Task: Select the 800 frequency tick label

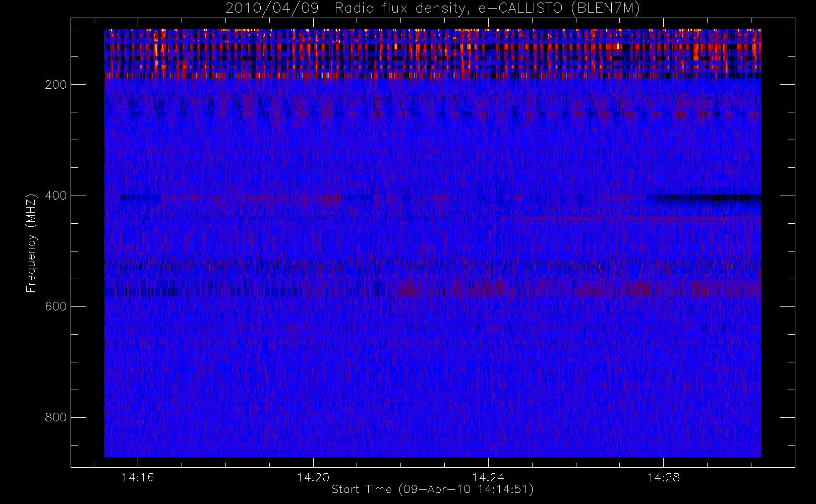Action: coord(55,417)
